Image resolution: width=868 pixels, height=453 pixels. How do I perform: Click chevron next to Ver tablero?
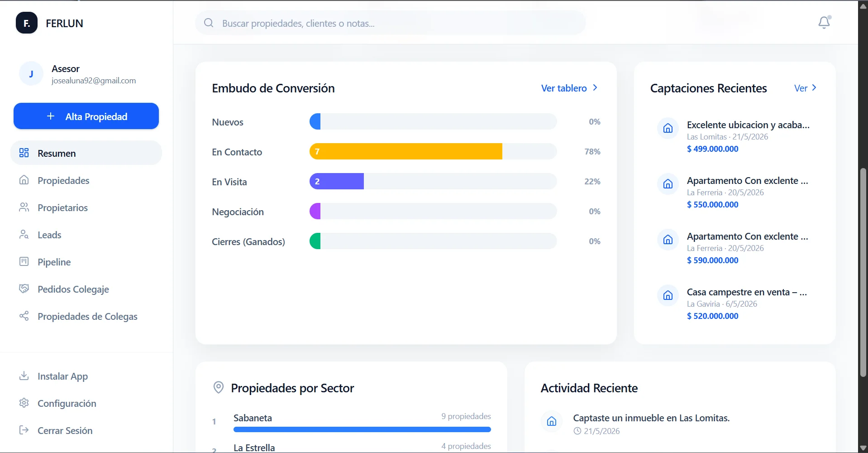595,87
